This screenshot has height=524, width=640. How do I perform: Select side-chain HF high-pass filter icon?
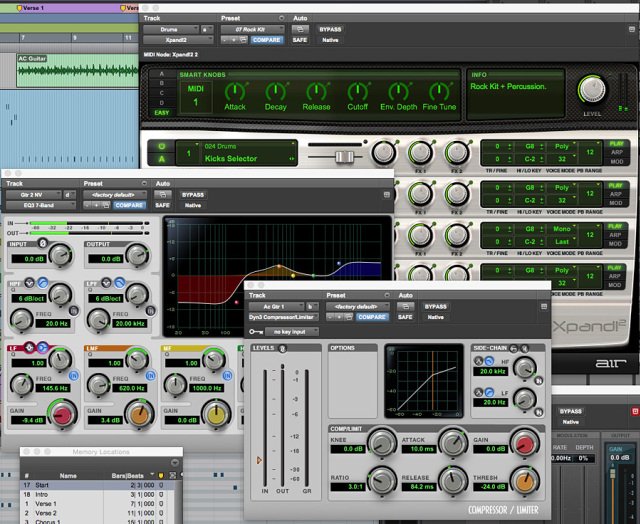tap(489, 361)
